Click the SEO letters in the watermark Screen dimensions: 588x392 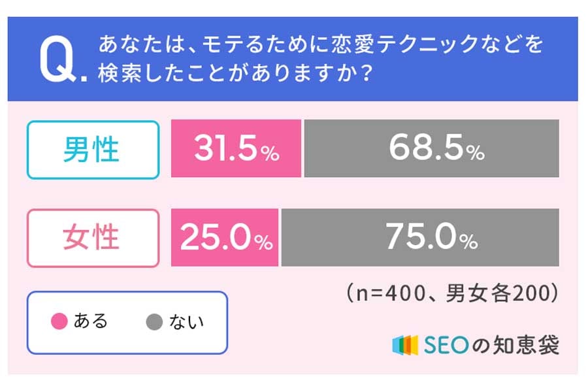pyautogui.click(x=445, y=344)
